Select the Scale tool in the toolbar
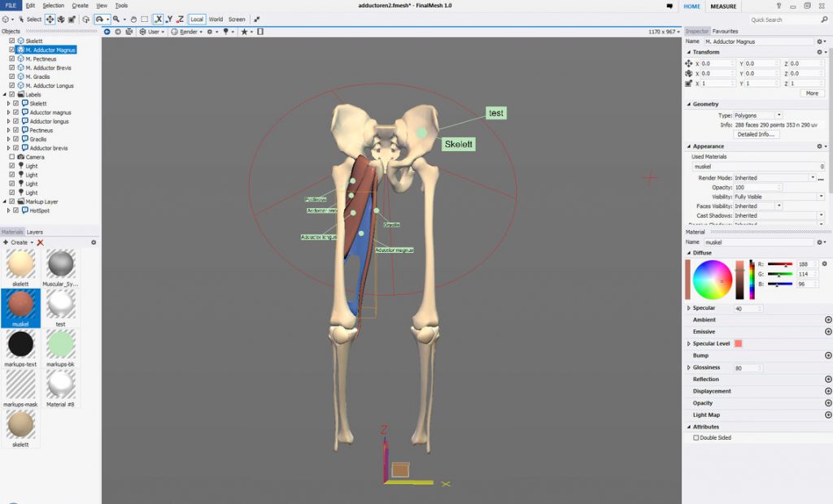The width and height of the screenshot is (833, 504). tap(72, 18)
